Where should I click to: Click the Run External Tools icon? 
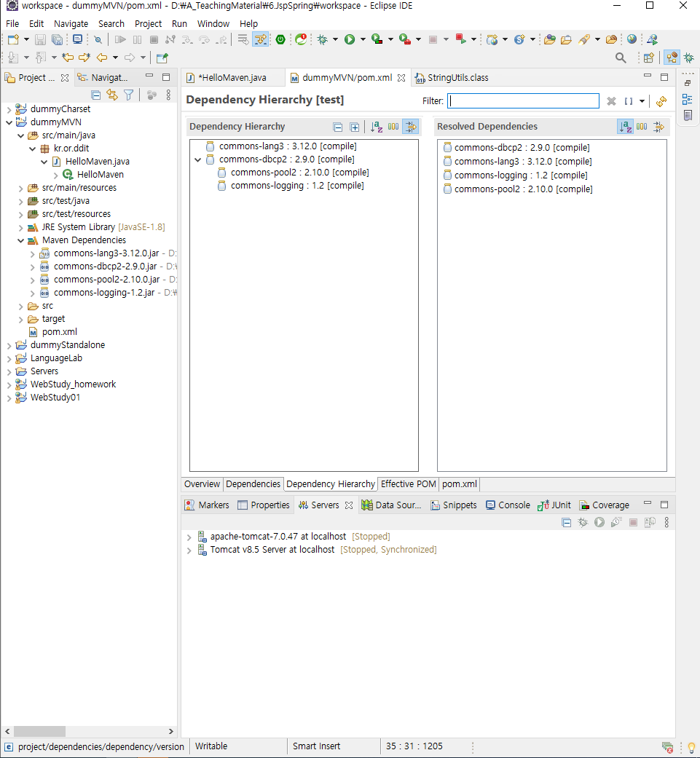coord(405,39)
